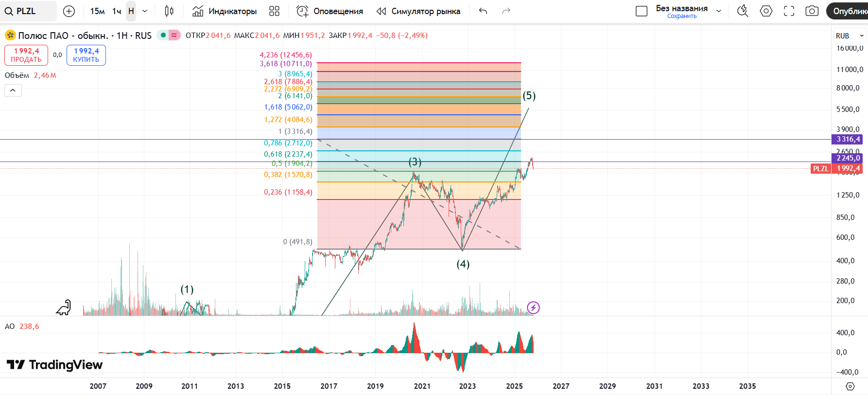This screenshot has height=397, width=868.
Task: Take a chart snapshot with camera icon
Action: point(812,11)
